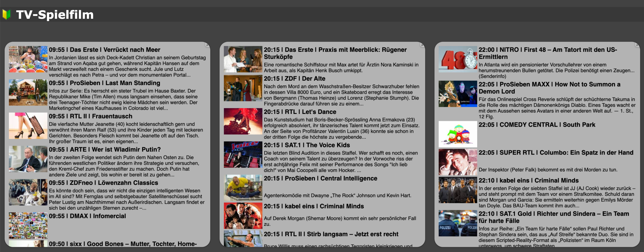644x252 pixels.
Task: Click description about Peter Lustig and Außerirdischen
Action: (x=127, y=199)
